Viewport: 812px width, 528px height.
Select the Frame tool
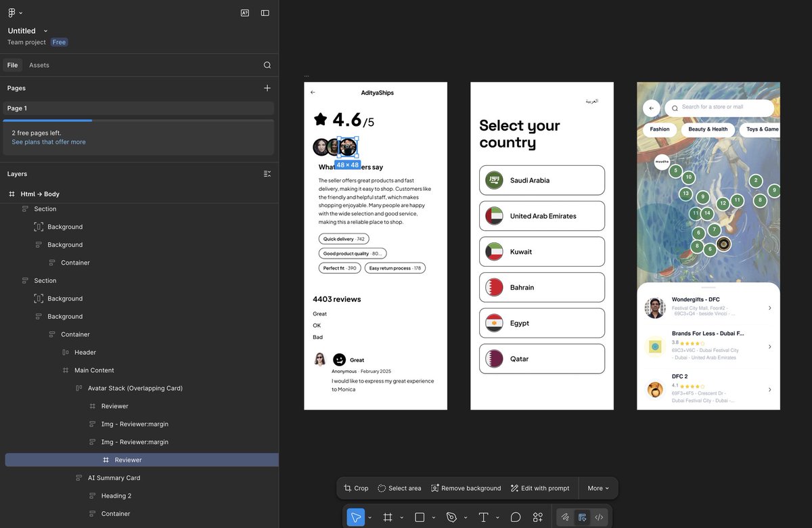coord(388,517)
